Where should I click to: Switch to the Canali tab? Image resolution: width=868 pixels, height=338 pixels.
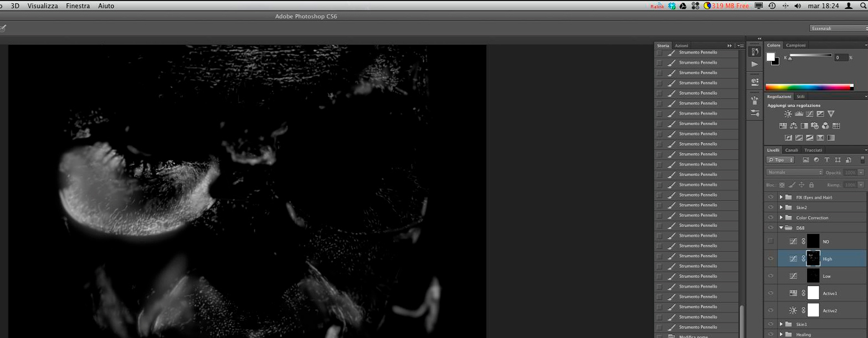pyautogui.click(x=792, y=150)
